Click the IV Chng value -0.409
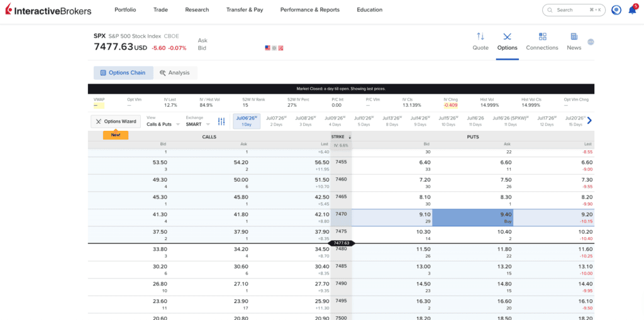This screenshot has width=644, height=320. click(450, 105)
